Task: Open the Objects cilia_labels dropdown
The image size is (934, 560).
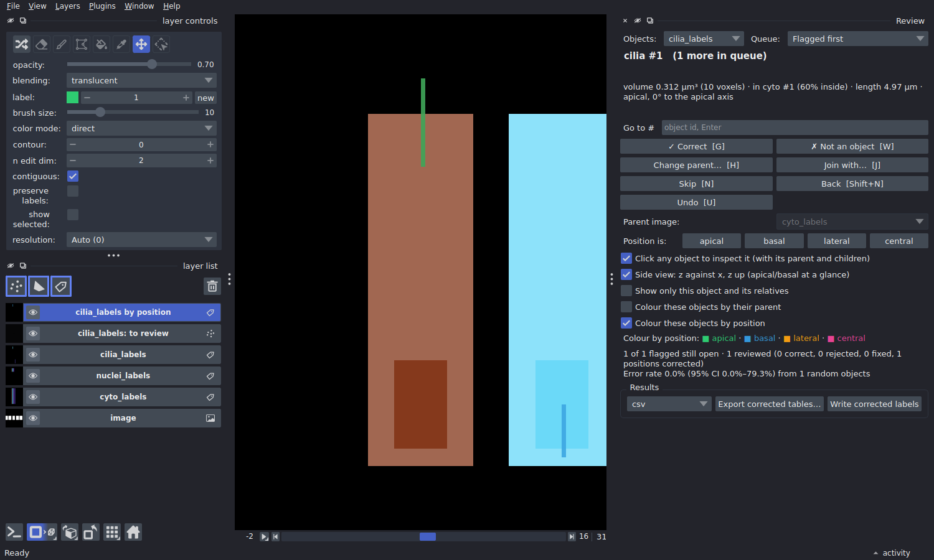Action: [704, 39]
